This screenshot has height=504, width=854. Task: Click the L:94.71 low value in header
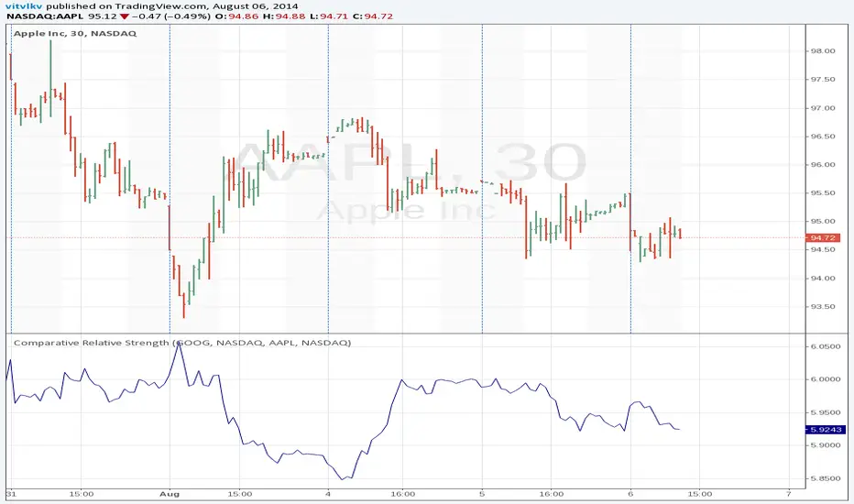pyautogui.click(x=329, y=16)
